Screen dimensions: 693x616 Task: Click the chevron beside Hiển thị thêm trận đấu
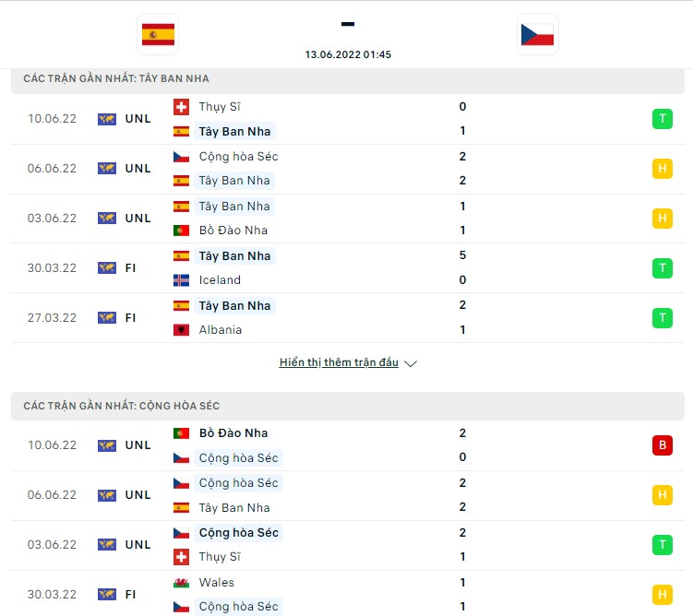(411, 363)
